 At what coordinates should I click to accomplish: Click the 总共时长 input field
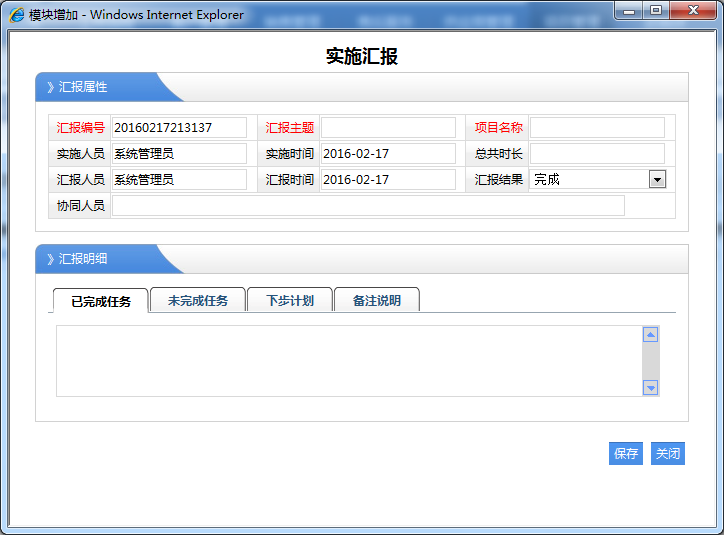(x=597, y=154)
